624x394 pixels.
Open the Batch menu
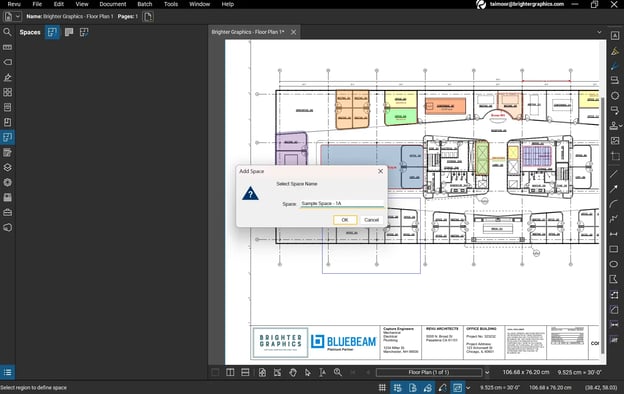[145, 4]
